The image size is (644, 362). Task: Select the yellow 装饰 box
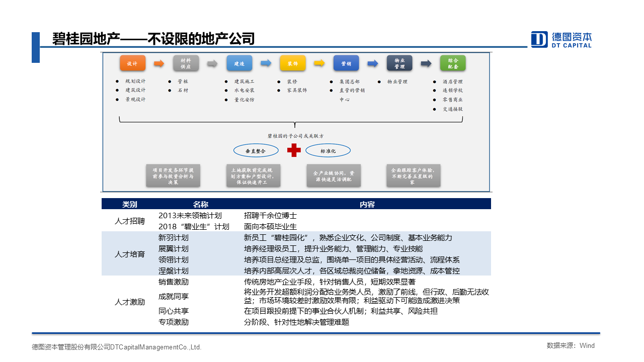[293, 63]
